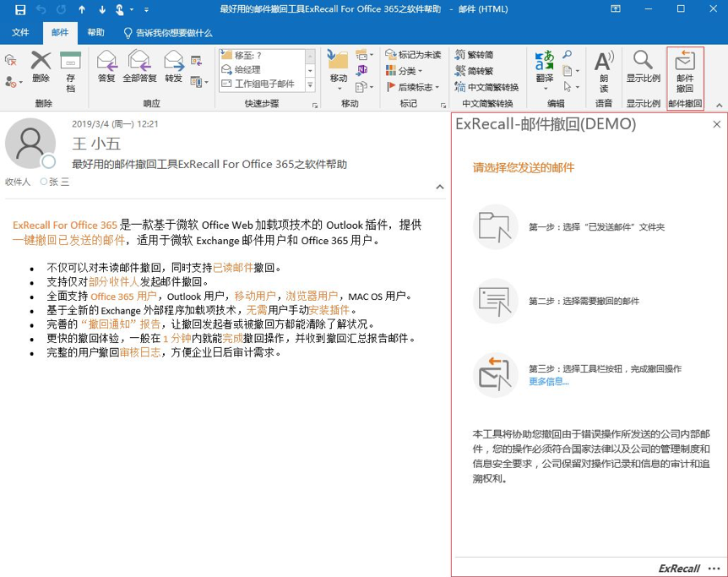Image resolution: width=728 pixels, height=577 pixels.
Task: Open Customize Quick Access Toolbar dropdown
Action: pos(147,9)
